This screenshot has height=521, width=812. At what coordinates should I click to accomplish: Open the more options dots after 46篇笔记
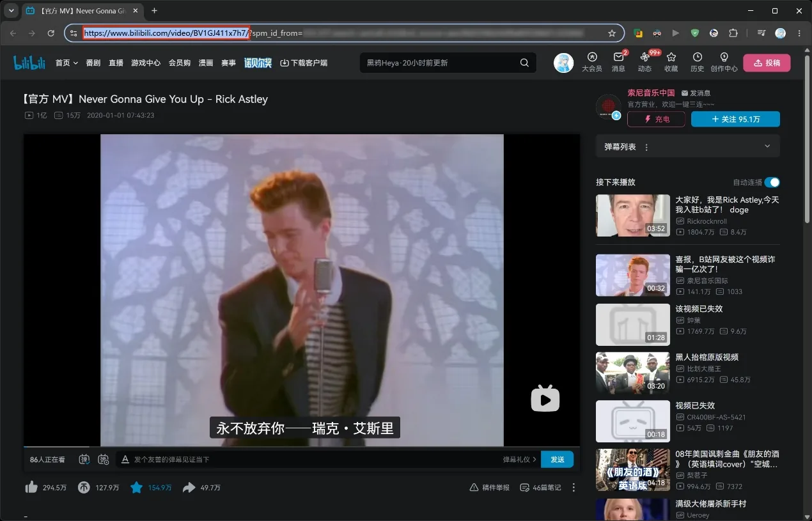(574, 488)
